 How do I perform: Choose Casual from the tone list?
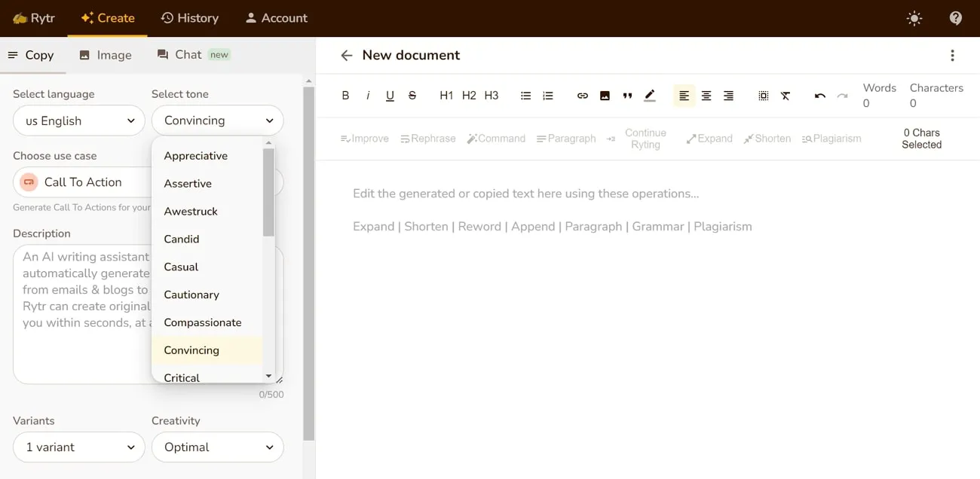coord(181,267)
